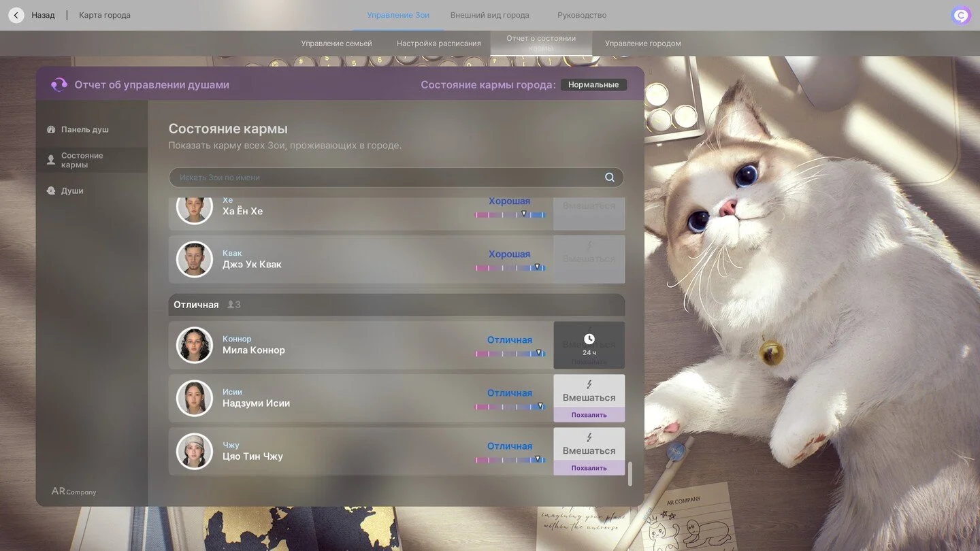This screenshot has width=980, height=551.
Task: Go back with the arrow button next to Назад
Action: coord(16,15)
